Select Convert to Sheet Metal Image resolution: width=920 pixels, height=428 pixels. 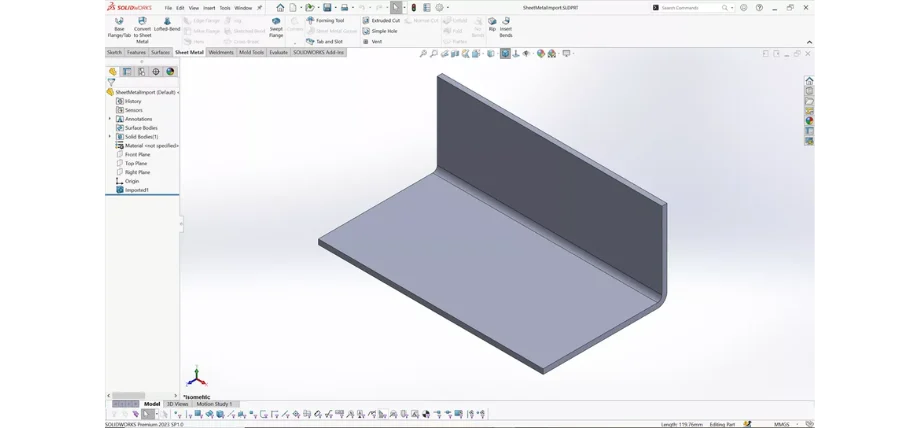pyautogui.click(x=142, y=30)
